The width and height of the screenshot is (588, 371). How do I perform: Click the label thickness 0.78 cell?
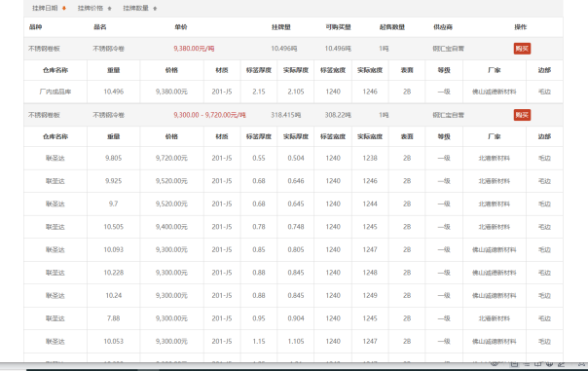tap(259, 227)
